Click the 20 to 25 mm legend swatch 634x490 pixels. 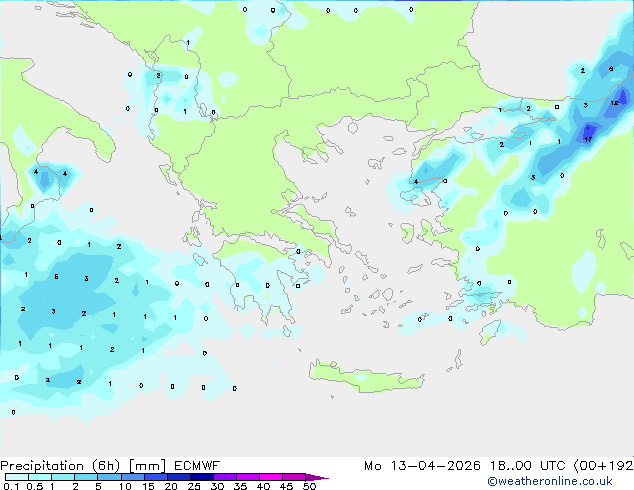click(178, 477)
